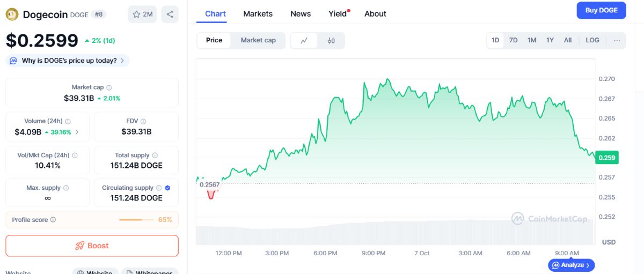Screen dimensions: 644x274
Task: Click the 10.41% Vol/Mkt Cap value
Action: [x=48, y=166]
